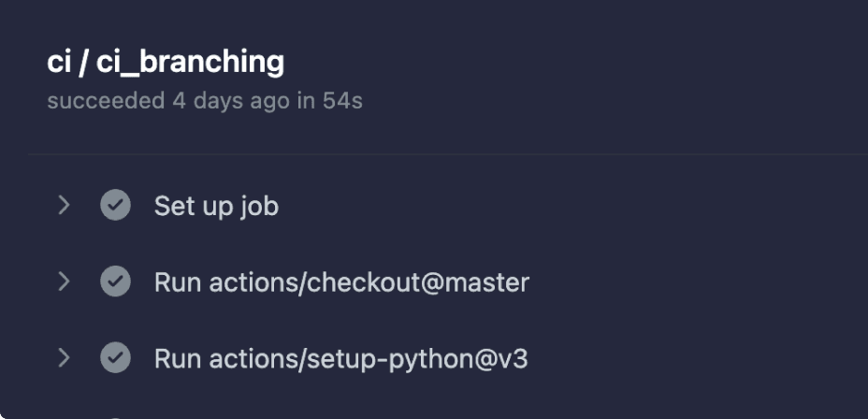Click the divider line below the job header
Screen dimensions: 868x419
click(448, 154)
